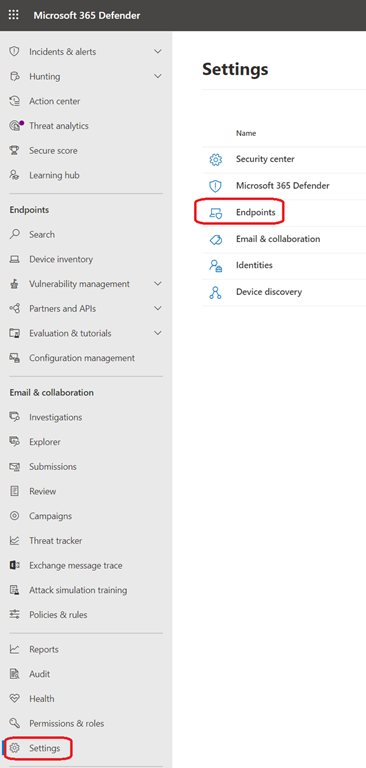Open Threat tracker
The image size is (366, 768).
tap(55, 541)
